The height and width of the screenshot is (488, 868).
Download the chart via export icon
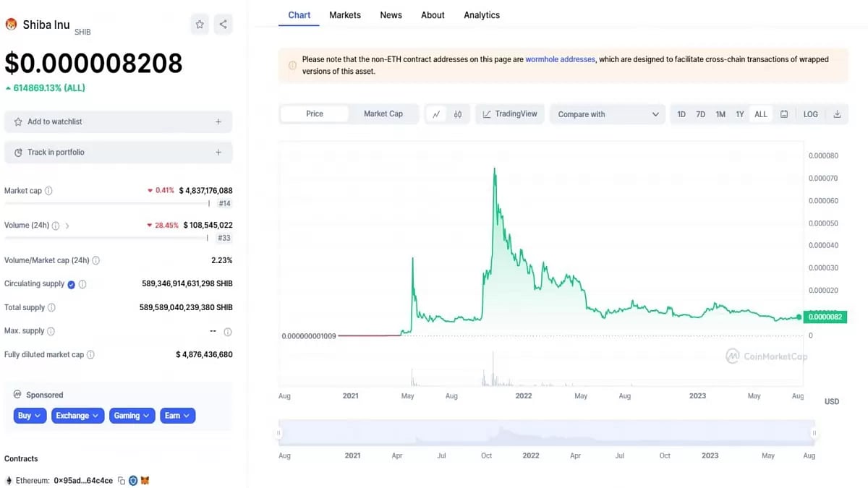point(837,114)
